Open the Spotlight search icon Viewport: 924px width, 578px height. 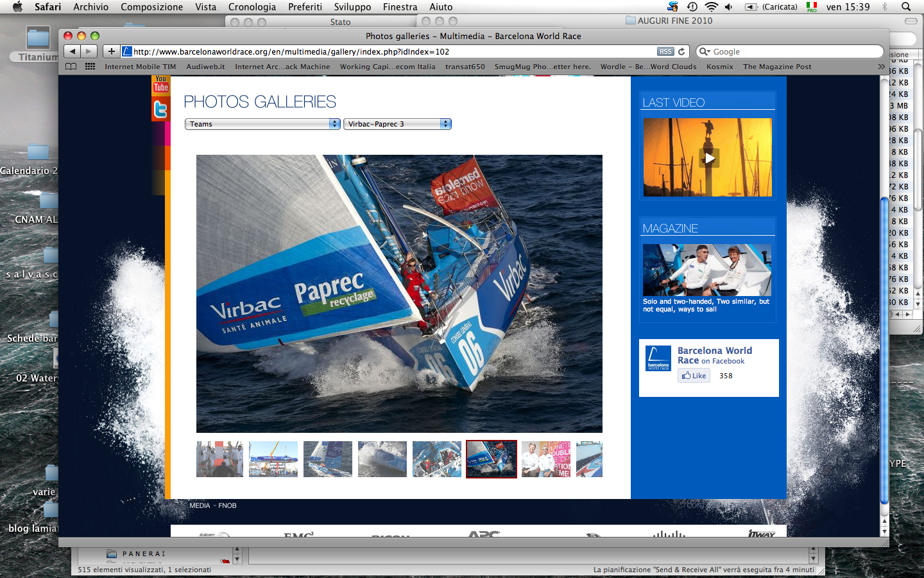tap(906, 6)
